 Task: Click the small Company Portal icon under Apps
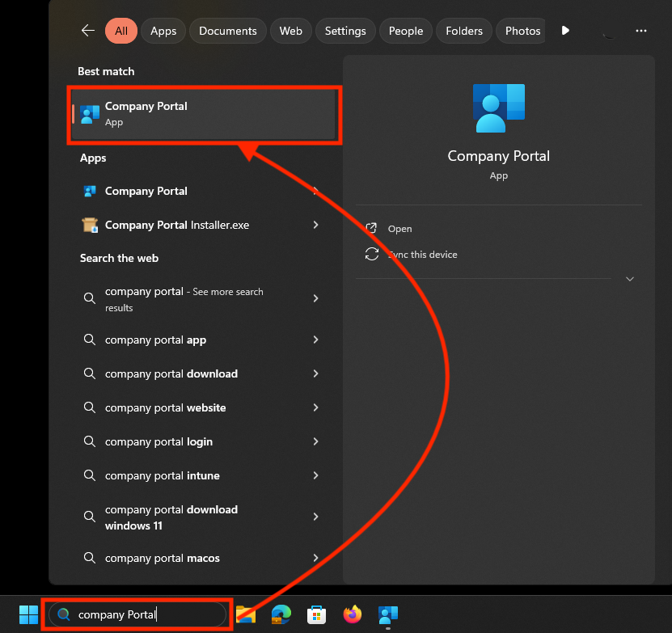pyautogui.click(x=90, y=191)
